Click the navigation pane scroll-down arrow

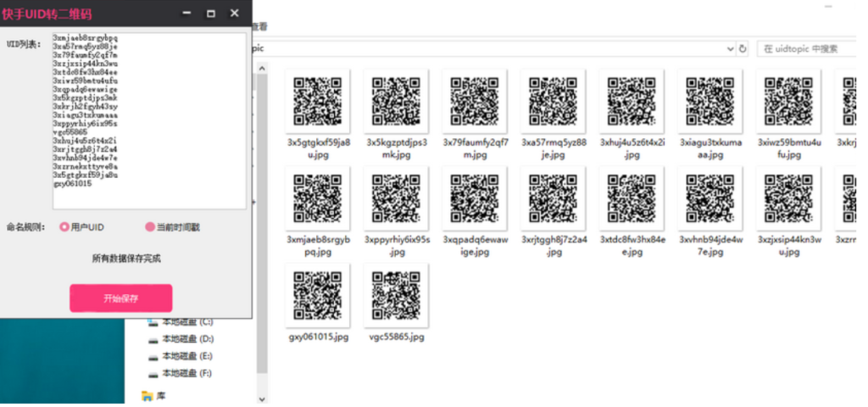coord(262,398)
